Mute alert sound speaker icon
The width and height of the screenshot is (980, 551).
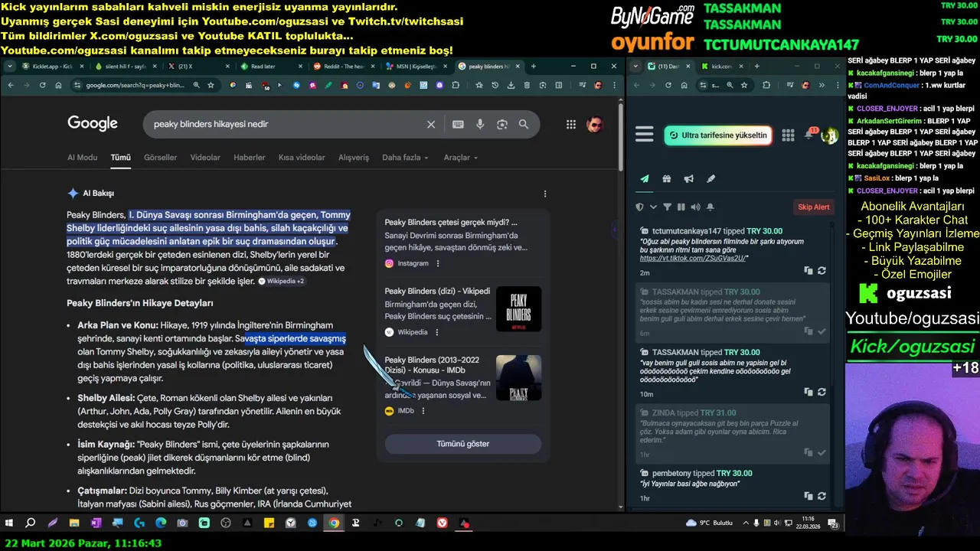pos(695,207)
